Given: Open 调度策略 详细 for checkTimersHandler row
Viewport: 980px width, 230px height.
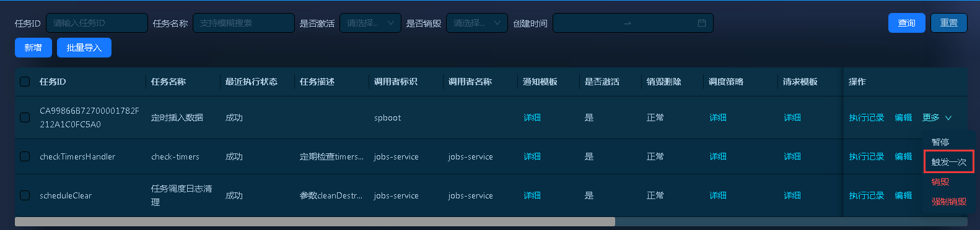Looking at the screenshot, I should click(x=718, y=156).
